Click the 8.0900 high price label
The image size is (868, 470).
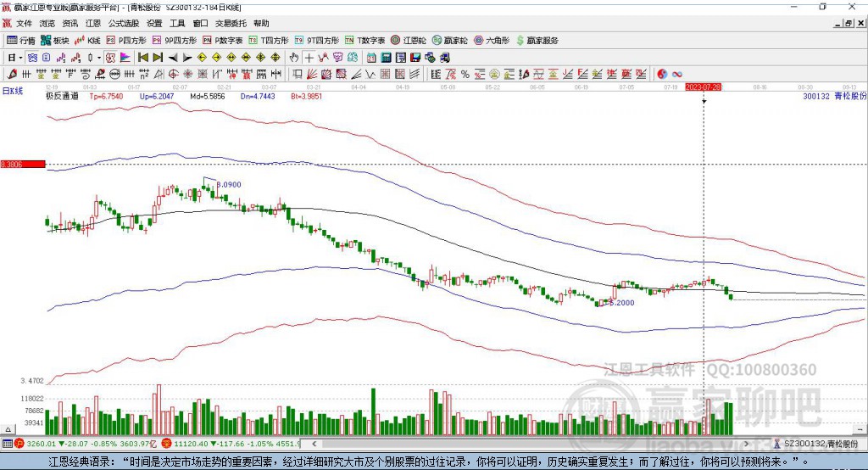[x=229, y=185]
